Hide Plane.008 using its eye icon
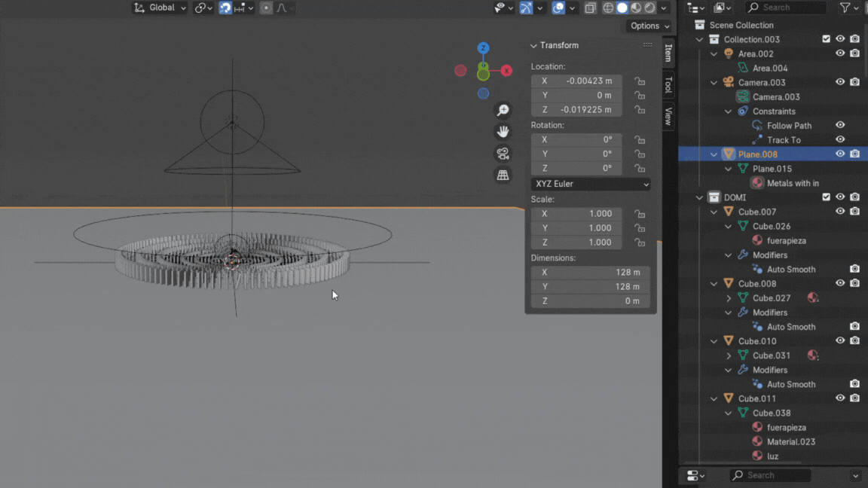Image resolution: width=868 pixels, height=488 pixels. [x=840, y=154]
